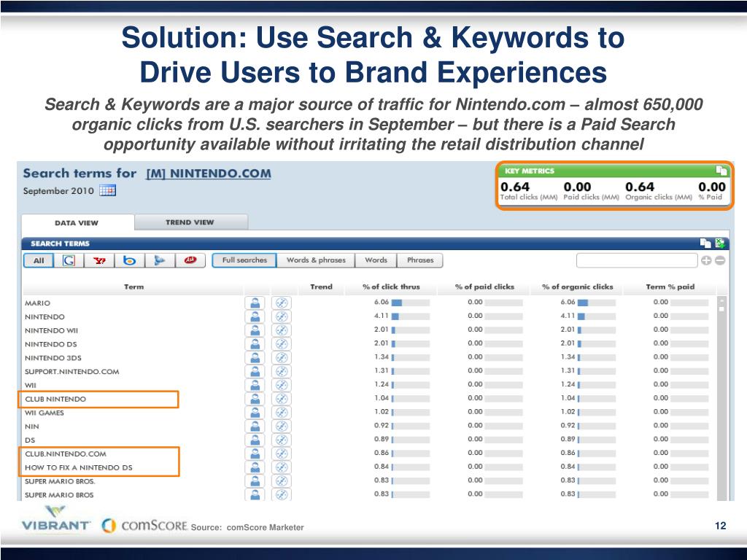Image resolution: width=747 pixels, height=560 pixels.
Task: Sort by % of click thrus column
Action: click(x=391, y=287)
